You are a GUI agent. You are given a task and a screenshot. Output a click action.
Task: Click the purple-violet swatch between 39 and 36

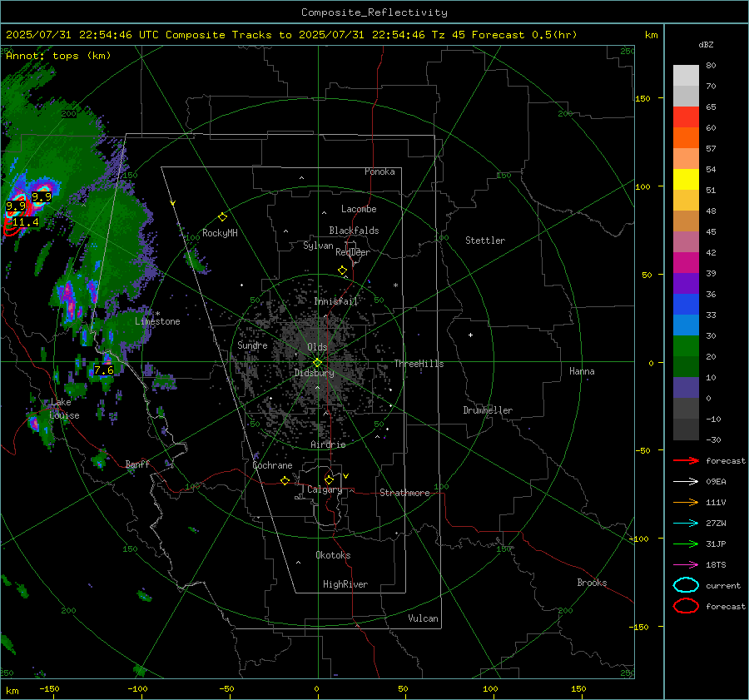pos(686,284)
